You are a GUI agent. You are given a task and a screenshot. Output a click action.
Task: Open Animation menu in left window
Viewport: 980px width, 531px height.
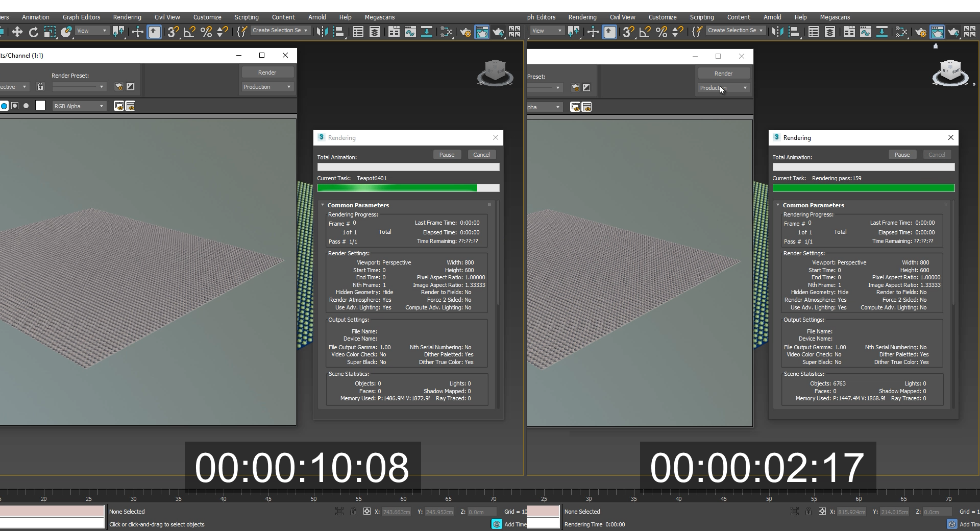point(36,17)
